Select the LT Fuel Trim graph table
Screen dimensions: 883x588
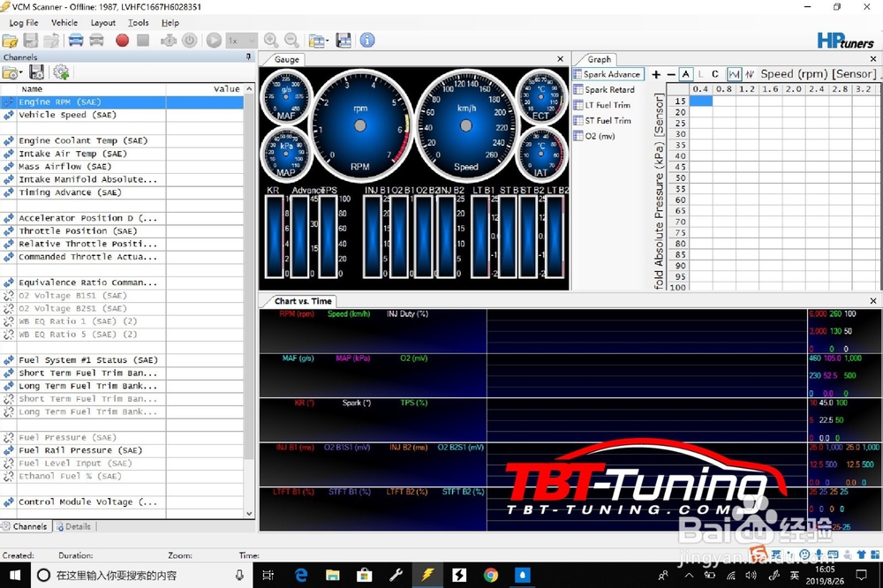click(602, 105)
